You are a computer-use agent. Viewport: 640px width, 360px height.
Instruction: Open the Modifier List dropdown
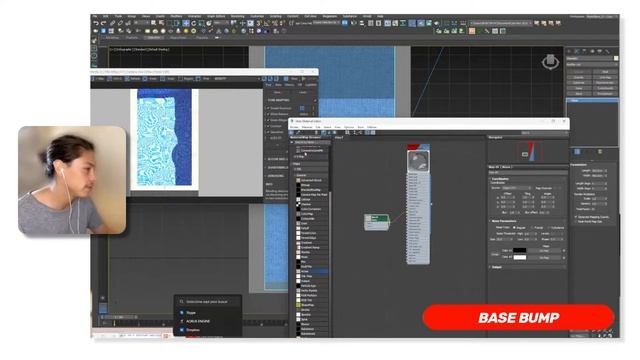(592, 65)
